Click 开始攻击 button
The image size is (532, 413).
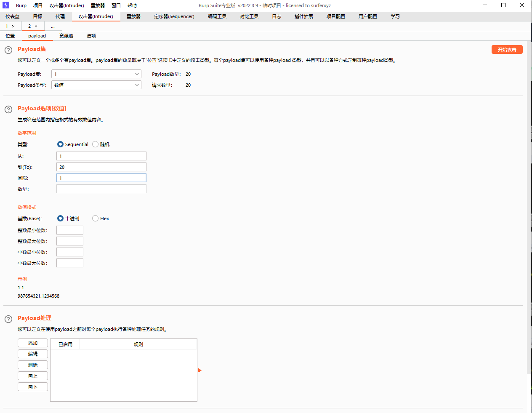[507, 50]
